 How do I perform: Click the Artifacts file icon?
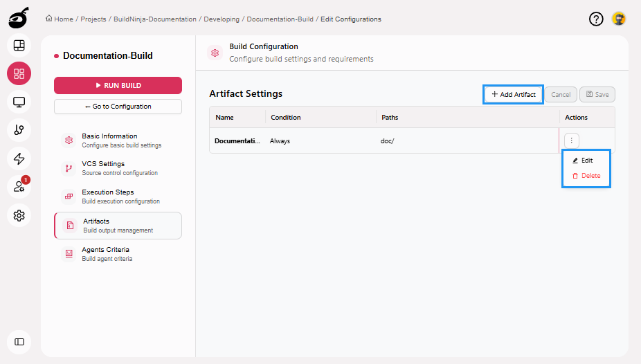click(70, 226)
